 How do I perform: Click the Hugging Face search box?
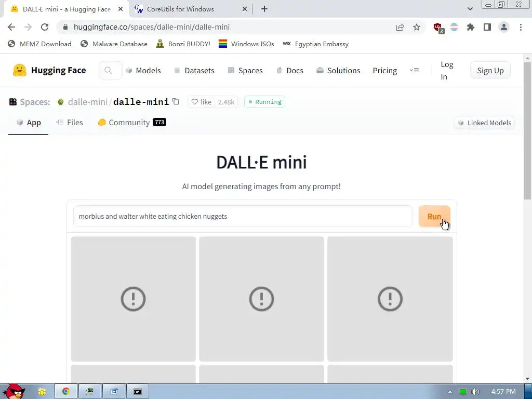pyautogui.click(x=110, y=70)
